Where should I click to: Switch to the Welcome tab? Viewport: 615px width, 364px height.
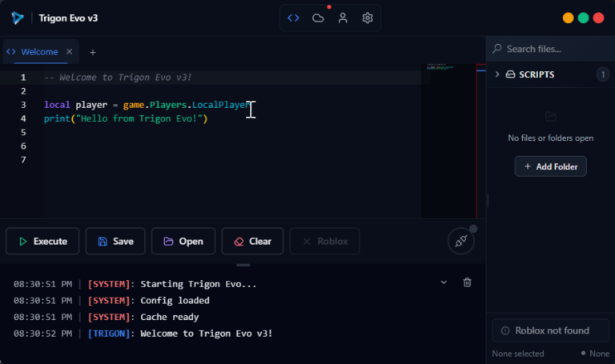click(38, 52)
